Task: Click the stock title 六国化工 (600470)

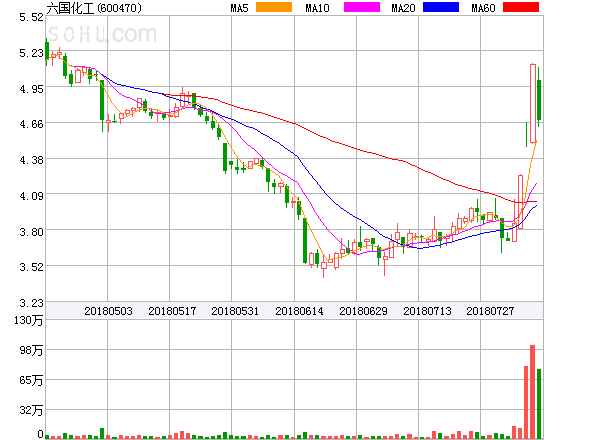Action: (x=93, y=8)
